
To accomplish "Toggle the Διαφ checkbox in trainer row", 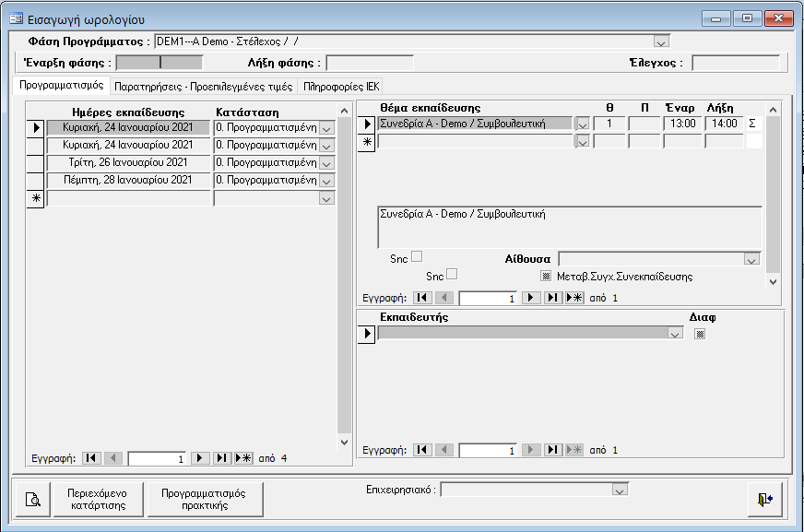I will click(700, 334).
